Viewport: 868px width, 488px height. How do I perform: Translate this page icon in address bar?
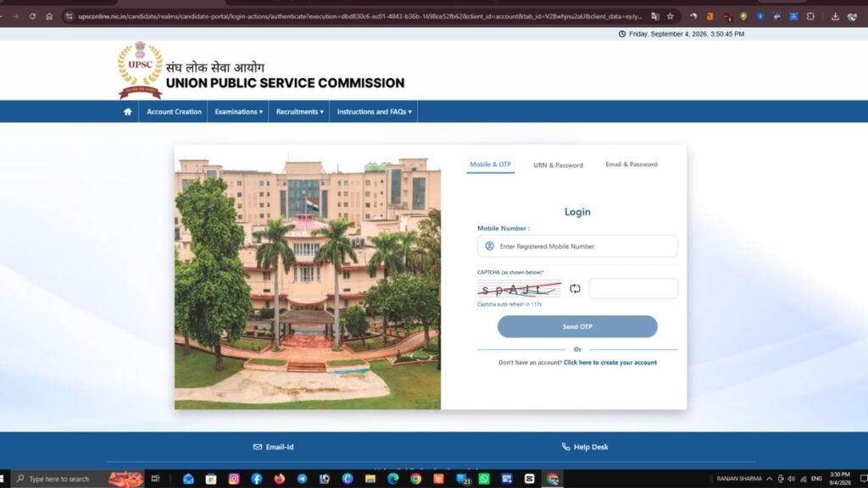(655, 17)
